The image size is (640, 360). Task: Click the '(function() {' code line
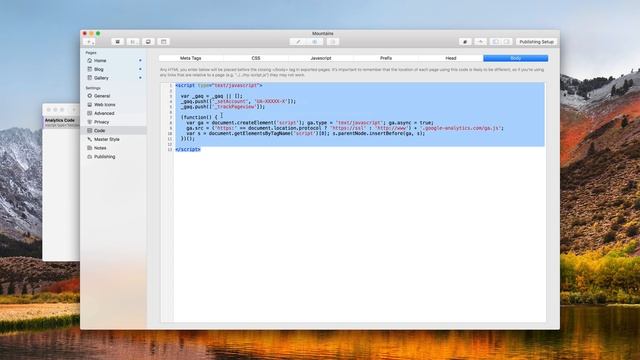point(199,117)
